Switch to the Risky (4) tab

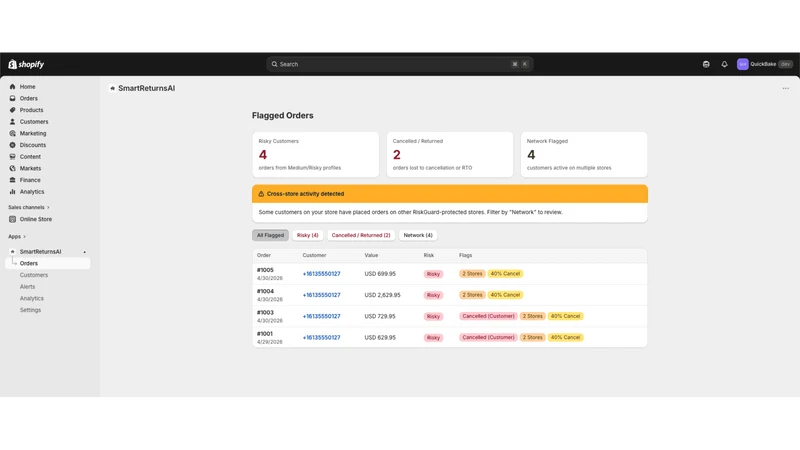coord(308,235)
